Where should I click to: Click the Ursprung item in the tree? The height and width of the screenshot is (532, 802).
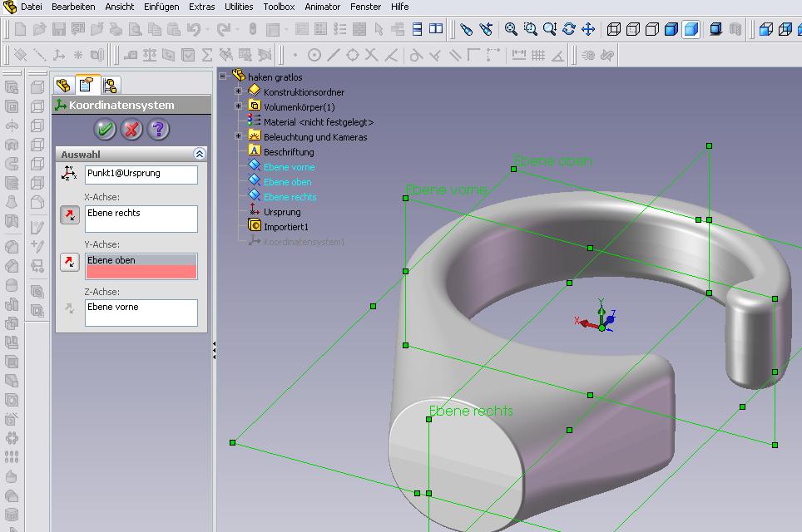point(281,212)
